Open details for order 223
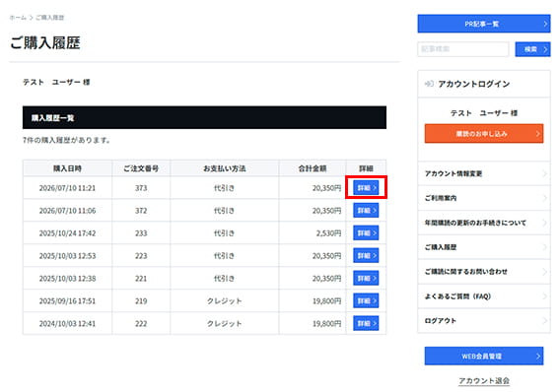Image resolution: width=559 pixels, height=392 pixels. click(x=366, y=256)
